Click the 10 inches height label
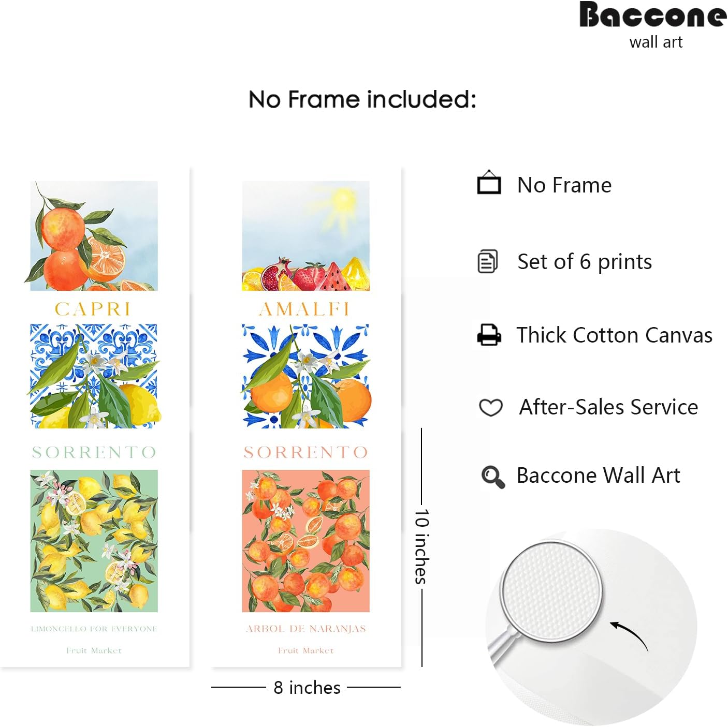Viewport: 728px width, 727px height. pos(422,546)
